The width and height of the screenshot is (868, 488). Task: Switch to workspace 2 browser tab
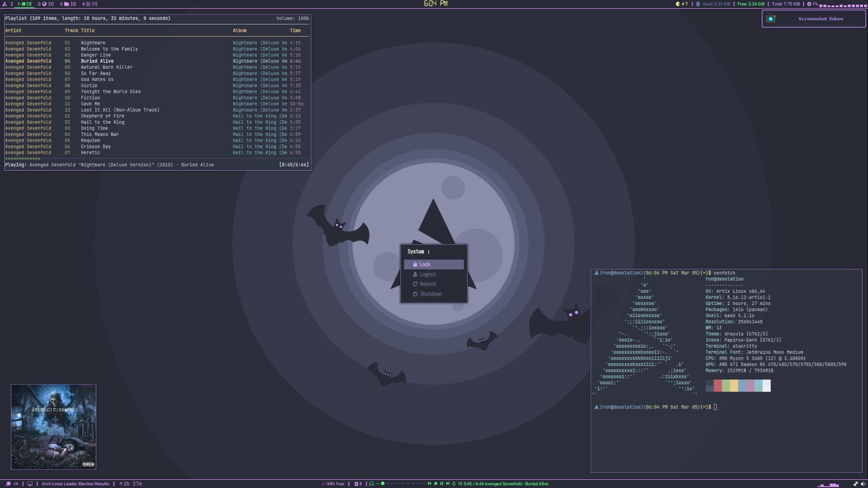[46, 4]
